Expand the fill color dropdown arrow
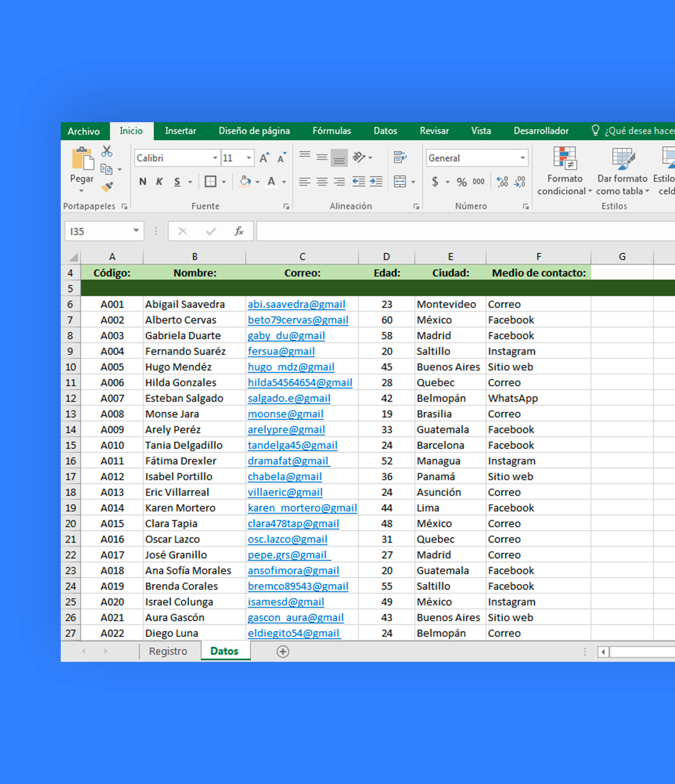This screenshot has width=675, height=784. pyautogui.click(x=257, y=182)
